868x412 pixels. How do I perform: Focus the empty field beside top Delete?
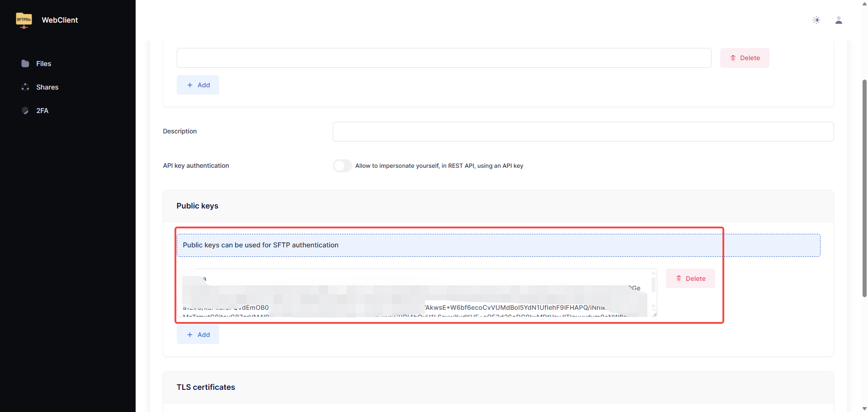[443, 58]
